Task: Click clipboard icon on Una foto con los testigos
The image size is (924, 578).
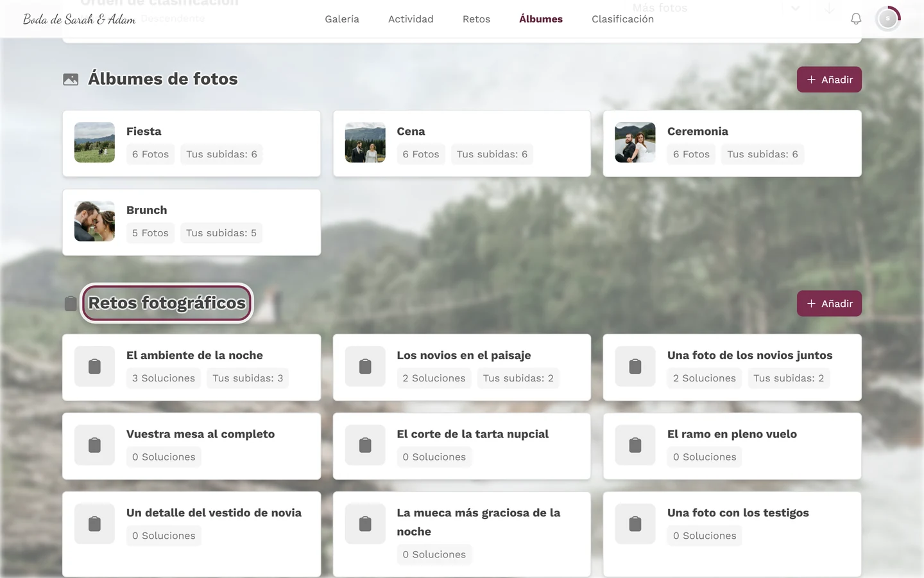Action: coord(635,524)
